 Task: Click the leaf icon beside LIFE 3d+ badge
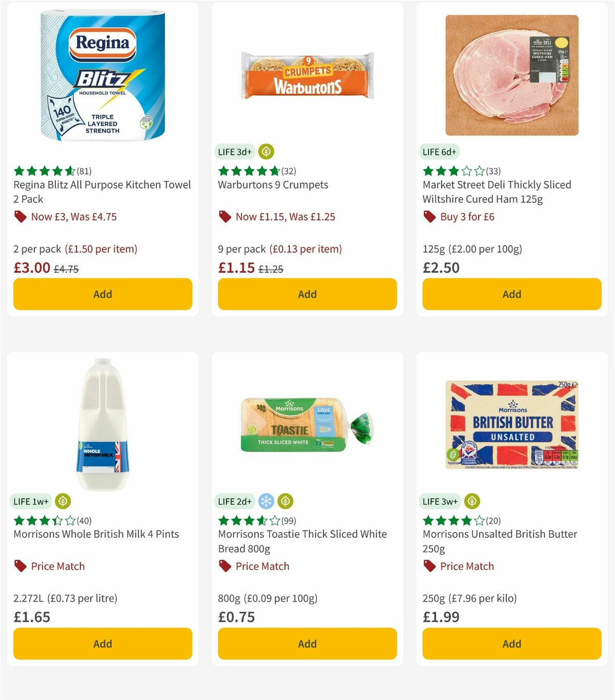pos(266,152)
